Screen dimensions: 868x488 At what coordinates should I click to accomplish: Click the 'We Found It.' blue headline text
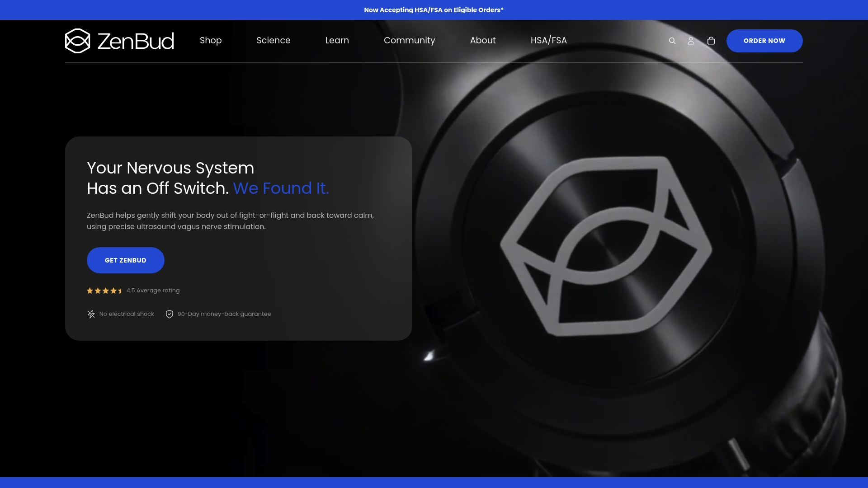(281, 188)
